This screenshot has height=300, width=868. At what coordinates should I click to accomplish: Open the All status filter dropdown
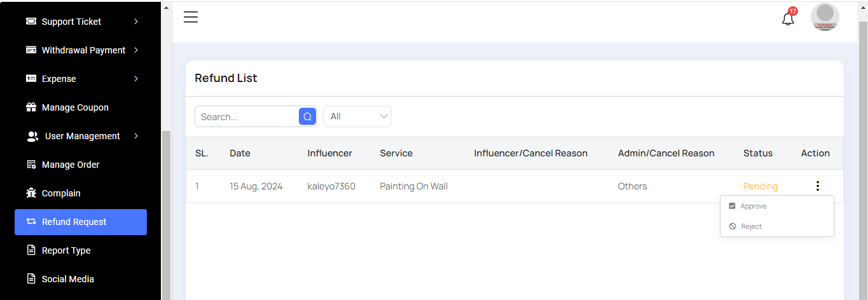click(357, 116)
